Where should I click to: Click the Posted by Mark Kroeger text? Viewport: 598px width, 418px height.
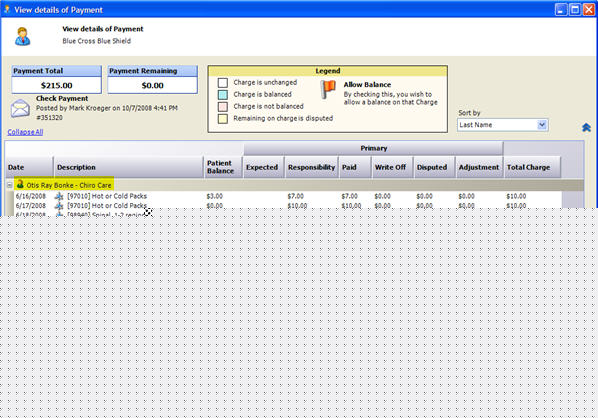[x=107, y=108]
